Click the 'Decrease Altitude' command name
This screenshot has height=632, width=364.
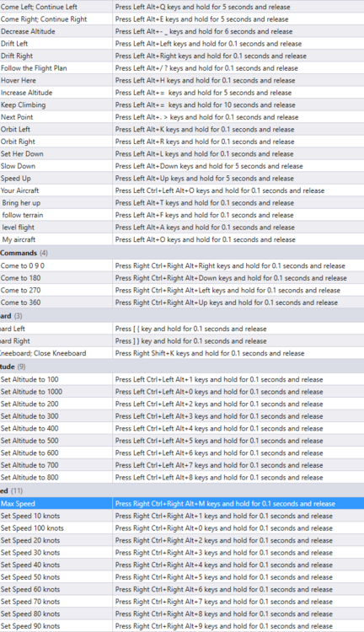pos(28,31)
